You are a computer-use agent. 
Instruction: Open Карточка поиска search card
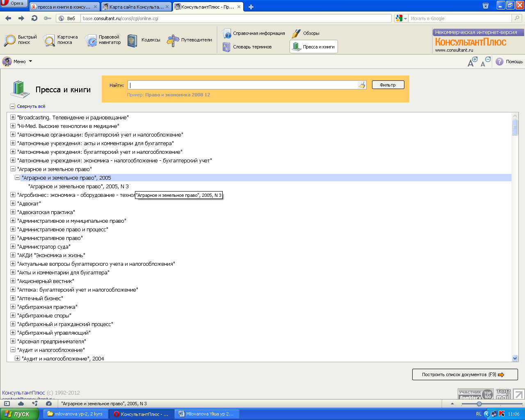tap(61, 40)
